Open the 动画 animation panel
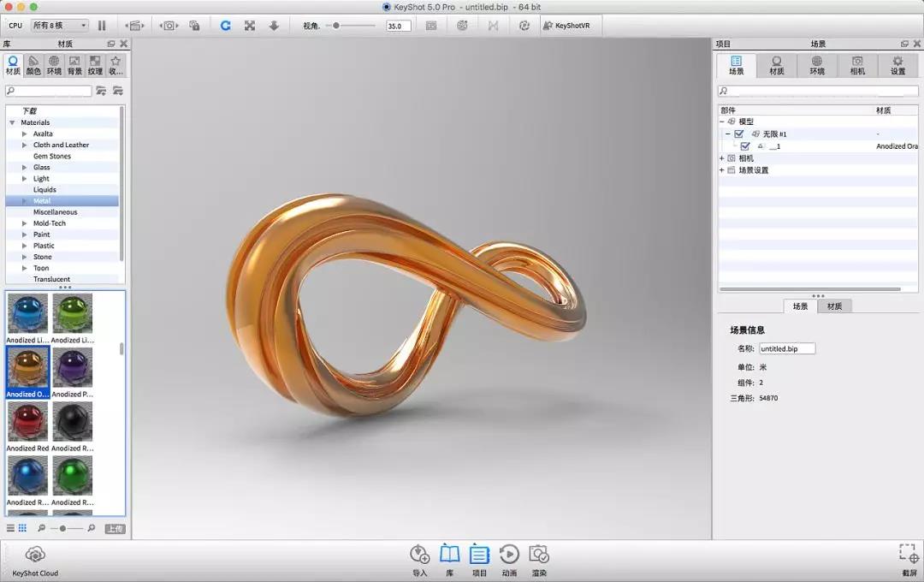Screen dimensions: 924x582 (509, 561)
